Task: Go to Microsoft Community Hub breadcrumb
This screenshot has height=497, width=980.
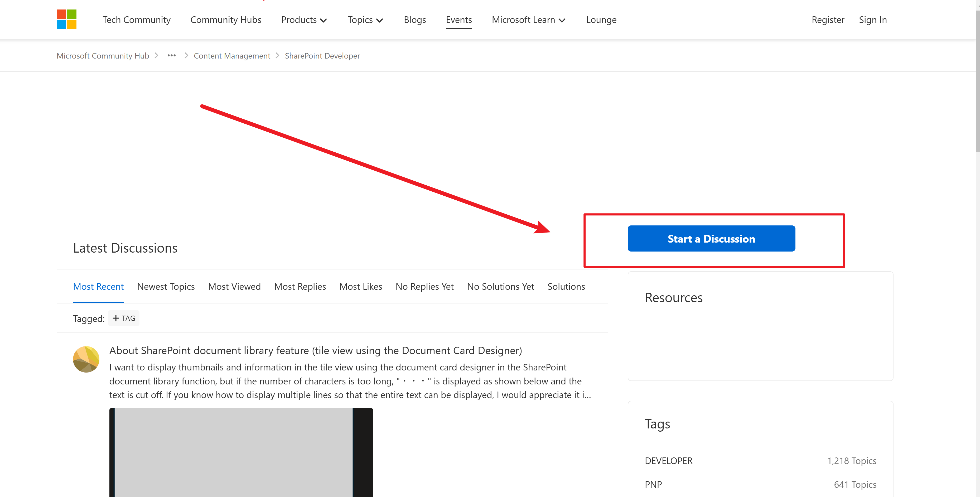Action: point(103,56)
